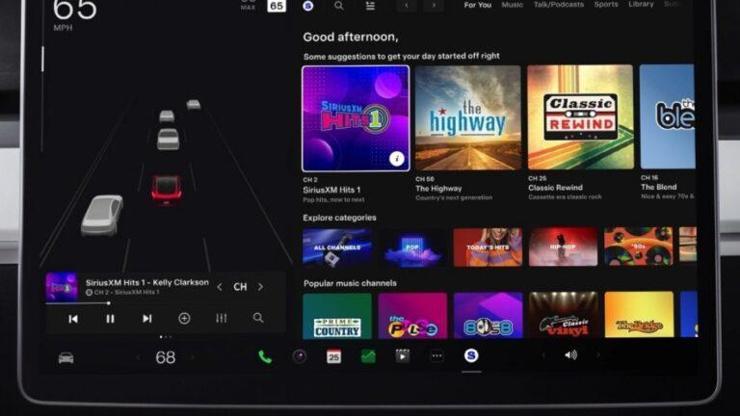Image resolution: width=740 pixels, height=416 pixels.
Task: Pause the SiriusXM Hits 1 playback
Action: 110,319
